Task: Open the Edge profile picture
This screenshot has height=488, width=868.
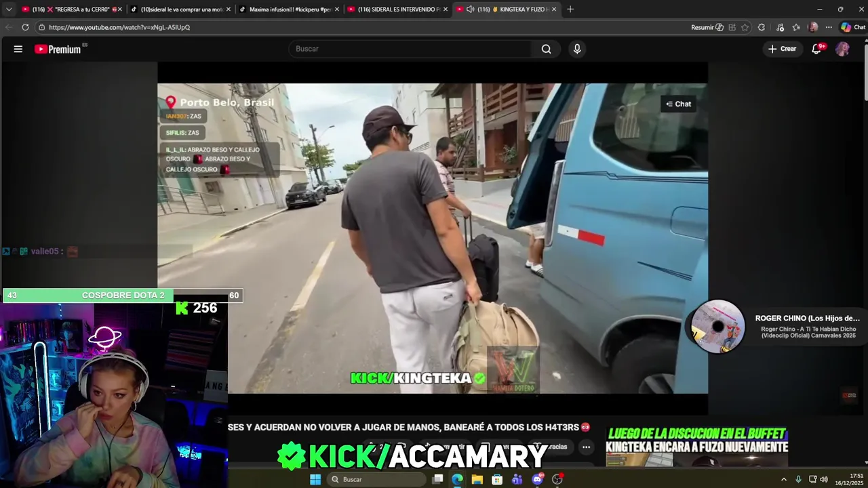Action: tap(813, 27)
